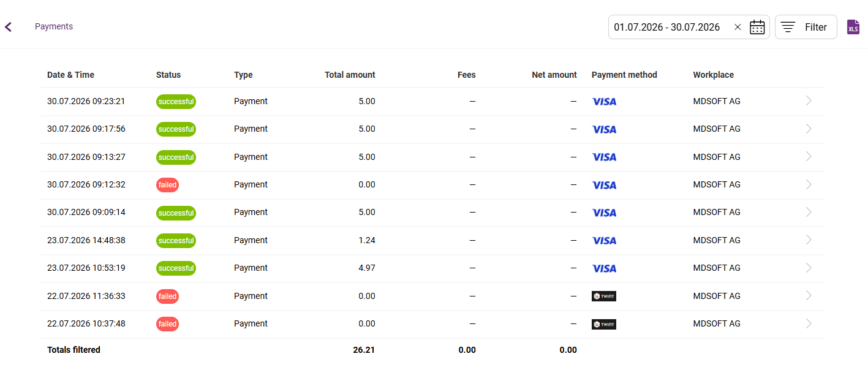Click successful badge for 14:48:38 payment
The image size is (868, 370).
tap(176, 241)
